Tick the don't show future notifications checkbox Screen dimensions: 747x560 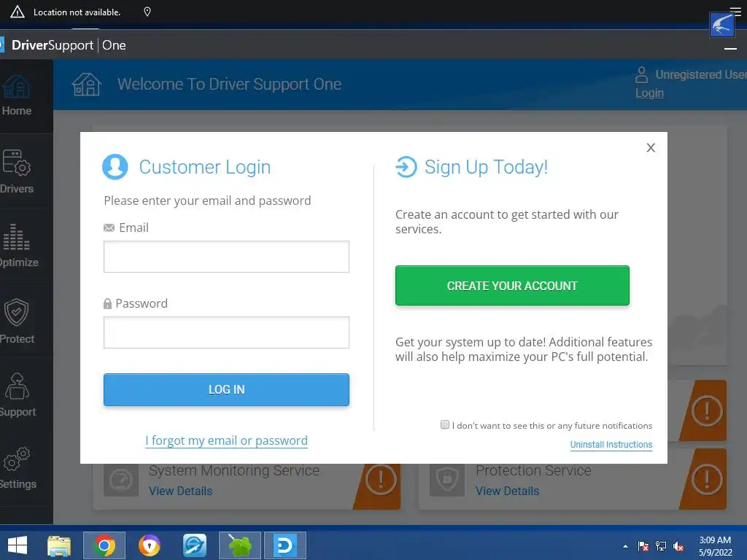click(x=445, y=424)
